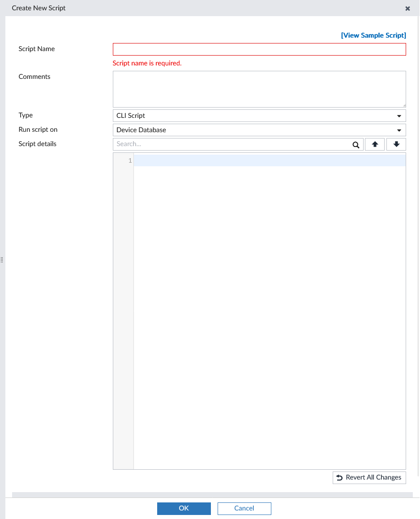420x519 pixels.
Task: Open the View Sample Script link
Action: pos(373,35)
